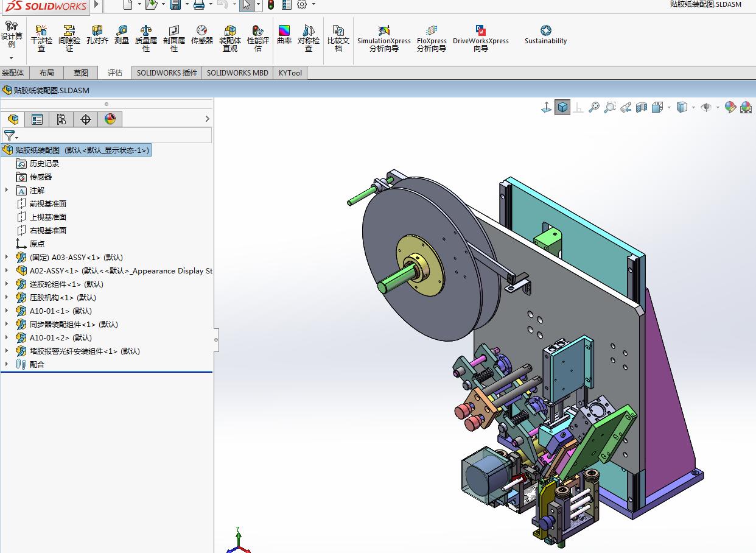Click the Open document icon
The width and height of the screenshot is (756, 553).
(x=152, y=5)
